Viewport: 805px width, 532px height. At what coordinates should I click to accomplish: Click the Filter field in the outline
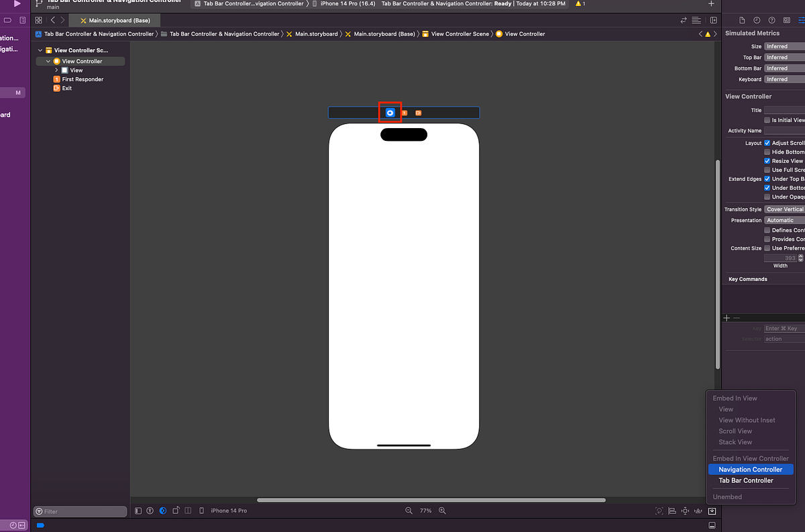tap(80, 511)
